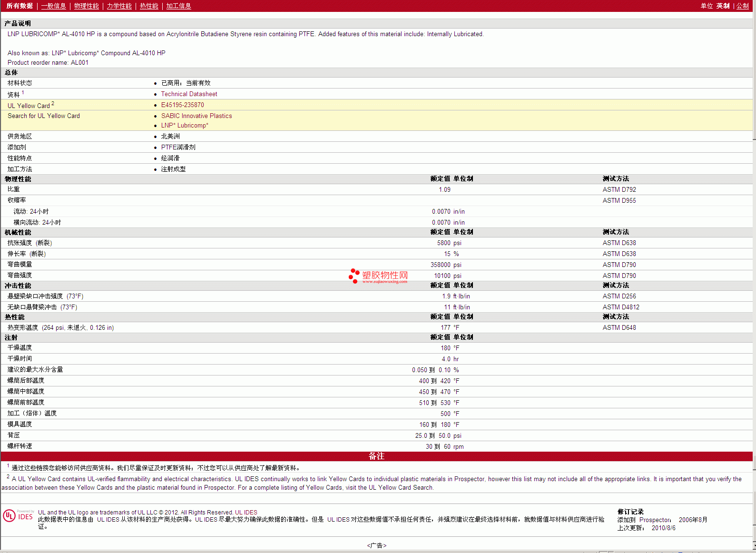Select 英制 units option
The image size is (756, 553).
pyautogui.click(x=723, y=6)
